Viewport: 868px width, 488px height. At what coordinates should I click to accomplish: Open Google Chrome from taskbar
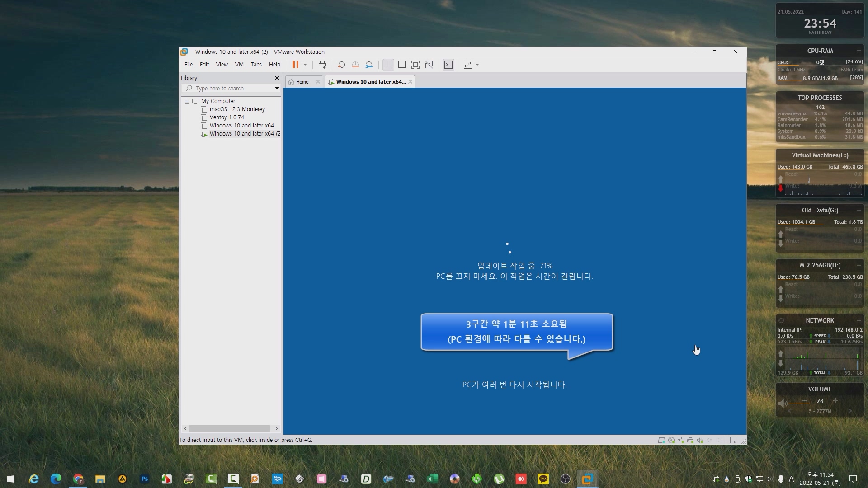(x=78, y=479)
